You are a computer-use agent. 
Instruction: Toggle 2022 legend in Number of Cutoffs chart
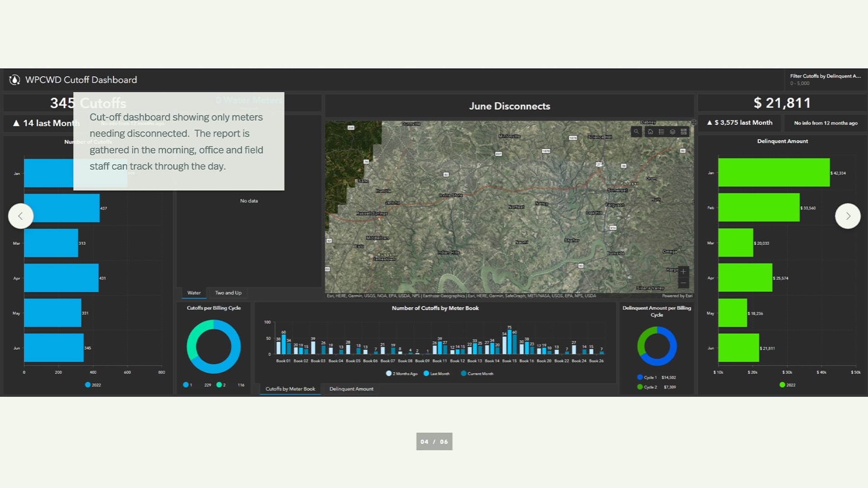(x=93, y=385)
